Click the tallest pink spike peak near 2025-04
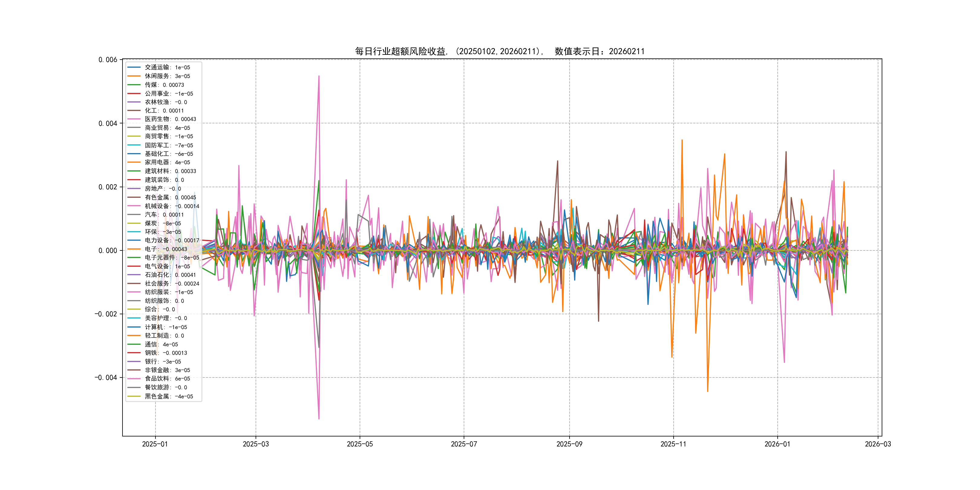The image size is (980, 490). click(319, 76)
